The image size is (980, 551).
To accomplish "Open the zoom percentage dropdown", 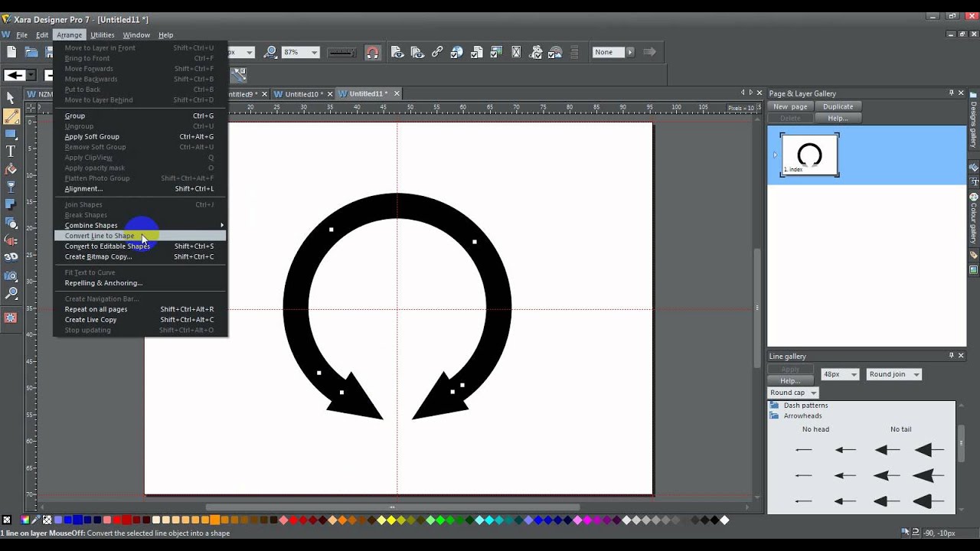I will 315,52.
